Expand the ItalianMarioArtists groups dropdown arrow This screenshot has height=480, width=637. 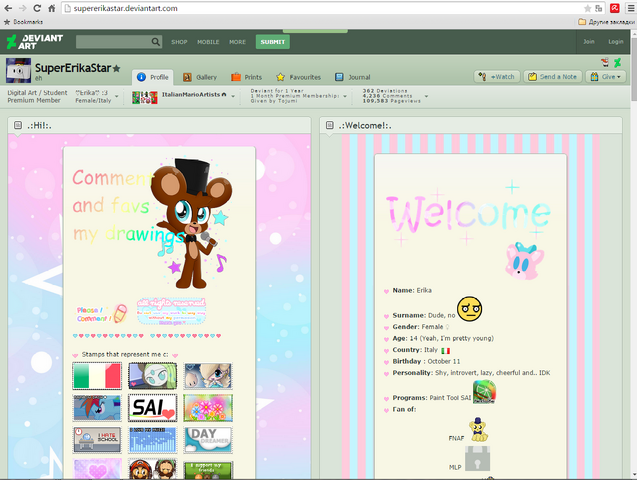coord(233,97)
